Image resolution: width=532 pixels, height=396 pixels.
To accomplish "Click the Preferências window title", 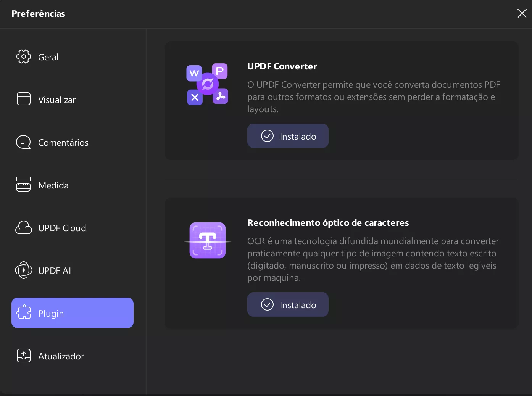I will pos(38,14).
